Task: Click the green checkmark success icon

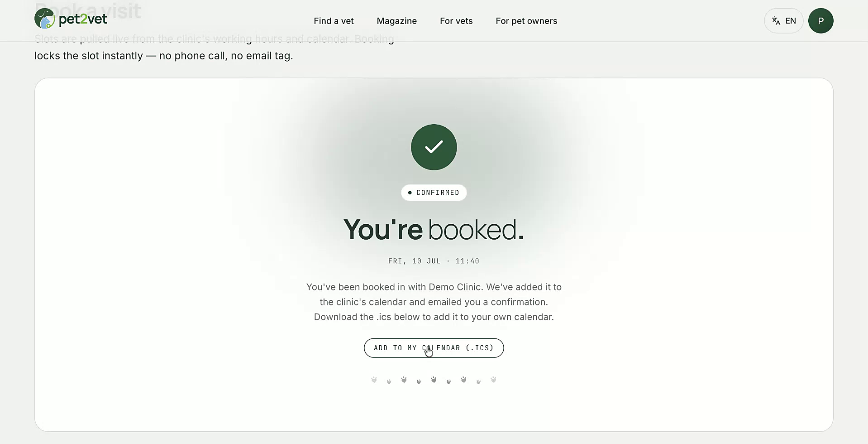Action: tap(434, 147)
